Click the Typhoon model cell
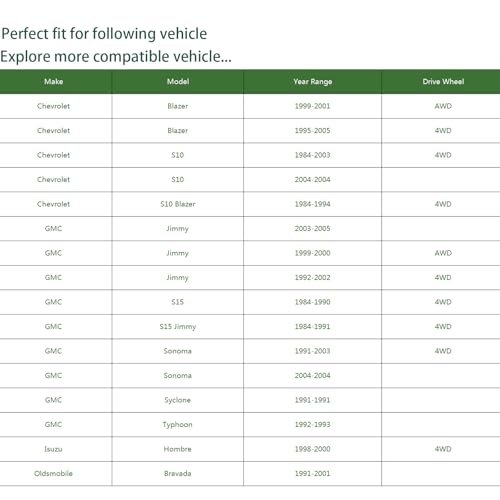500x500 pixels. [x=177, y=425]
